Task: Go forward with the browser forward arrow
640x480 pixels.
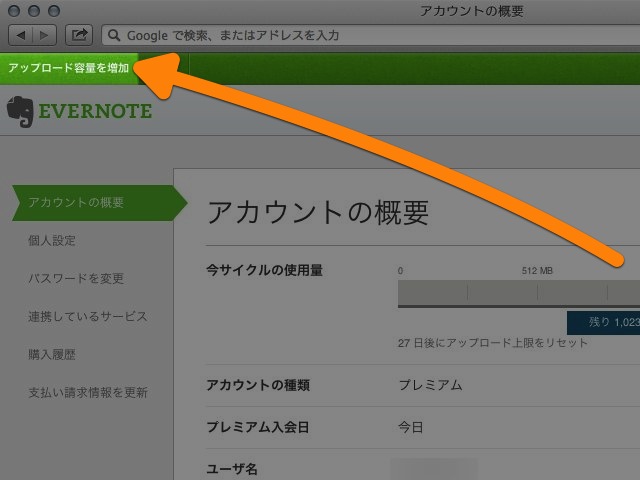Action: pyautogui.click(x=44, y=36)
